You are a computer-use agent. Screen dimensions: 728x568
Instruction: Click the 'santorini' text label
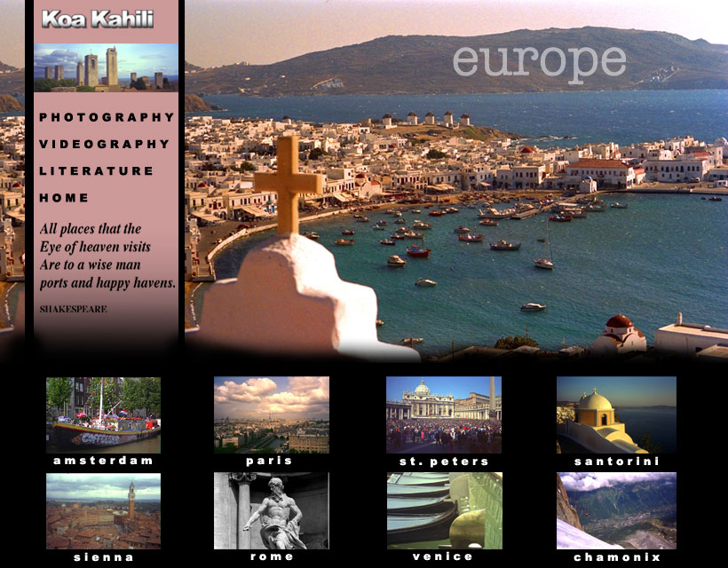616,461
